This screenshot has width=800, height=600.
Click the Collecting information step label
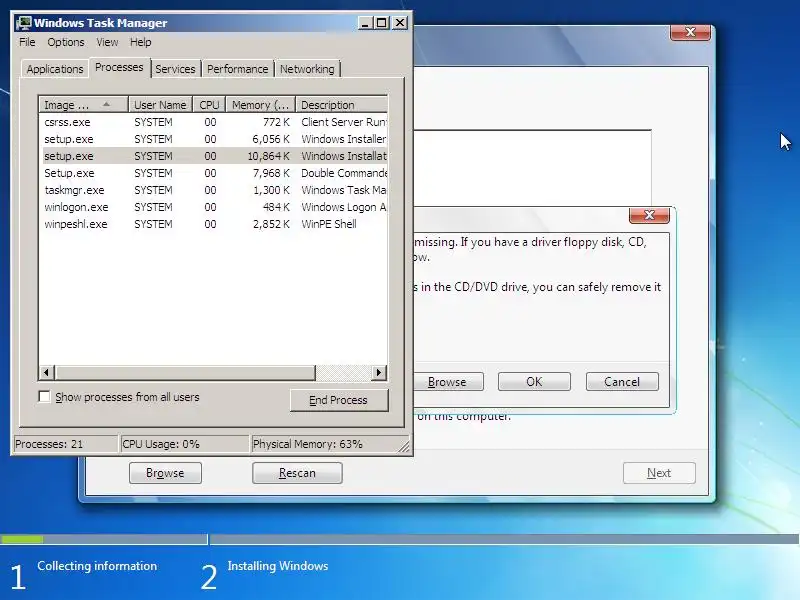(x=97, y=566)
